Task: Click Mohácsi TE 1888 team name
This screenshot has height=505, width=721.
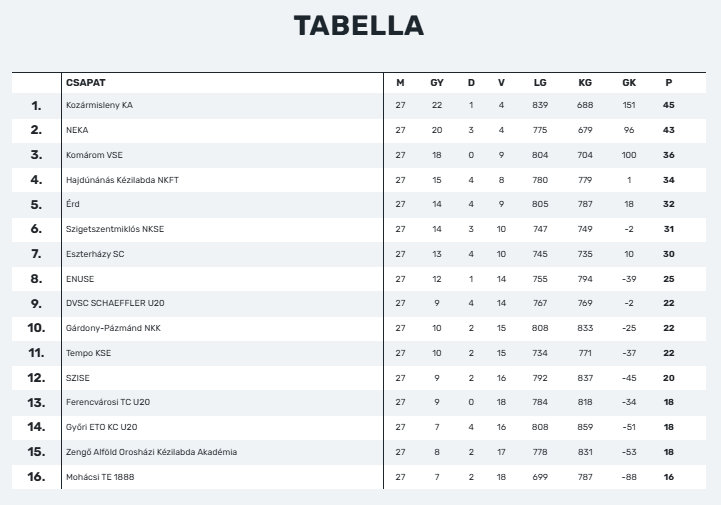Action: (100, 477)
